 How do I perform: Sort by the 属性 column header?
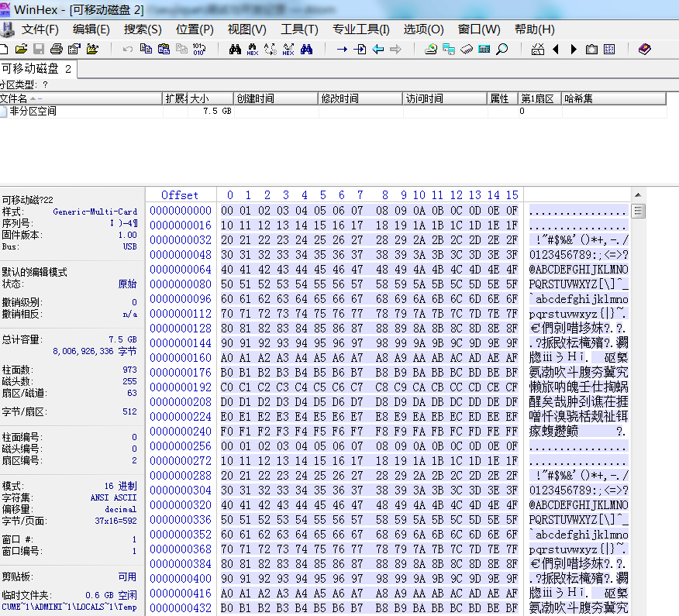[502, 98]
